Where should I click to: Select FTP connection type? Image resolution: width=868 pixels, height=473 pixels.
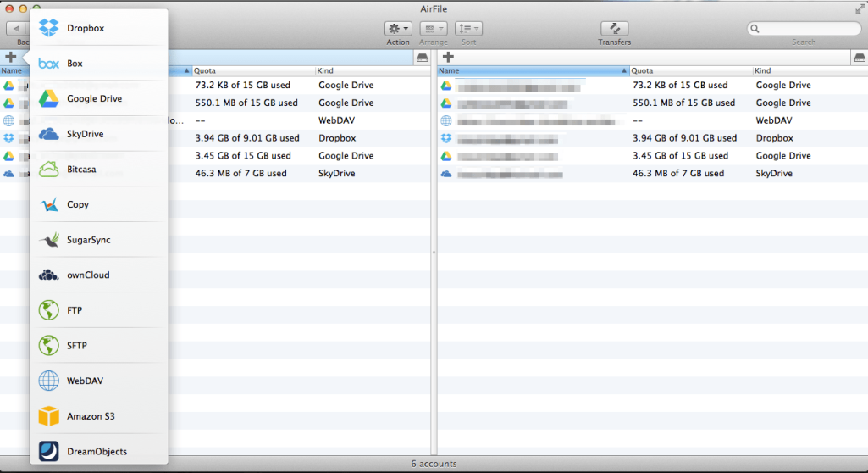(98, 310)
